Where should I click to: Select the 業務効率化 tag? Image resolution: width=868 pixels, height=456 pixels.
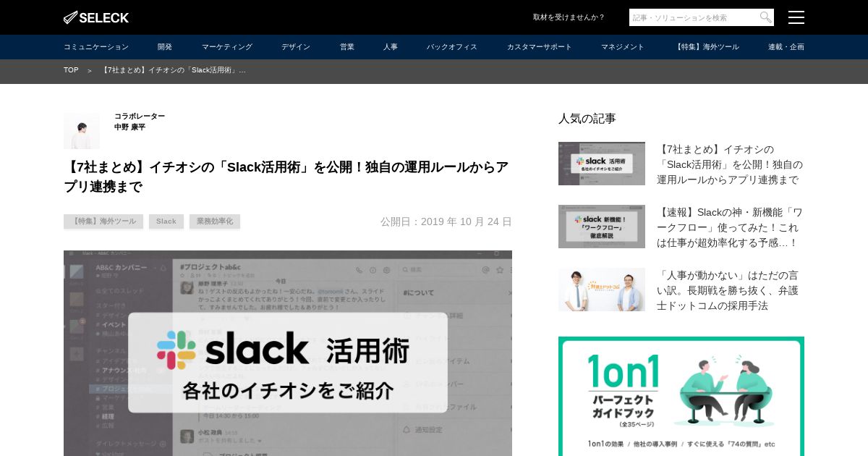(x=215, y=221)
